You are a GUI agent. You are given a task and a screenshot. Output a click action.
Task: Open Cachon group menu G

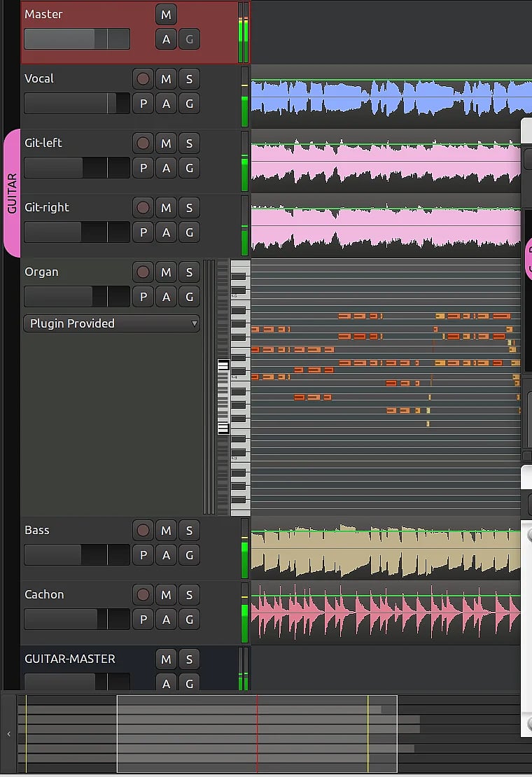189,619
